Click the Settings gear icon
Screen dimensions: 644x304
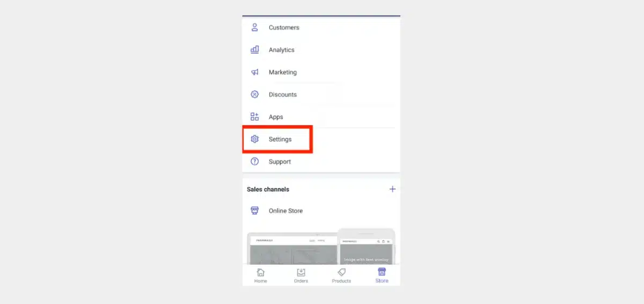click(x=254, y=139)
